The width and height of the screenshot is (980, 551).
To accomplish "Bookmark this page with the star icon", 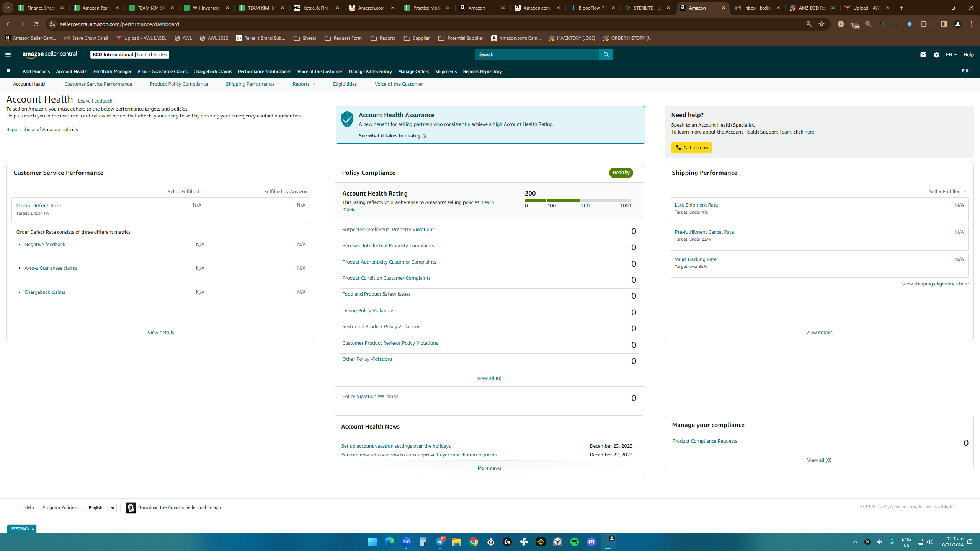I will click(822, 24).
